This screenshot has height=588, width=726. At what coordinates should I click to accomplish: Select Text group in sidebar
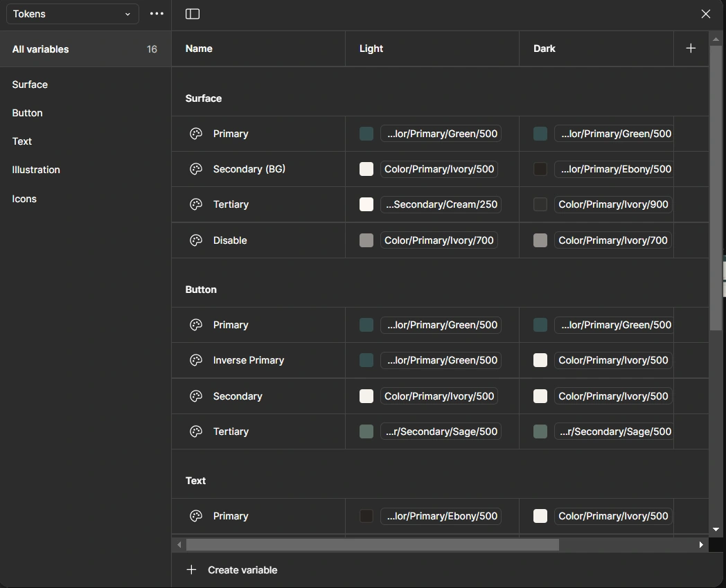pyautogui.click(x=21, y=141)
